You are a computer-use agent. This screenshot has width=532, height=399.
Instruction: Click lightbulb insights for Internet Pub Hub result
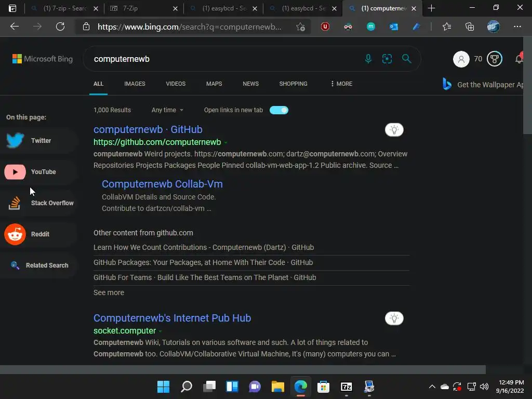tap(394, 318)
